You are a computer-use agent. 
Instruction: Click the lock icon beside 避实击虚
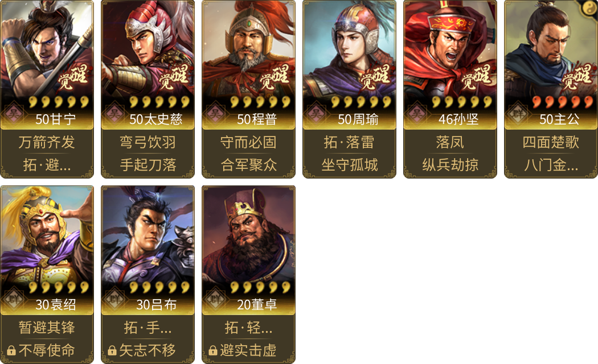(x=213, y=350)
